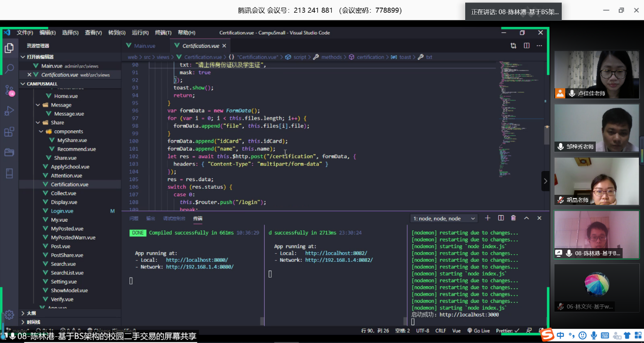Open the Manage gear icon in activity bar
The width and height of the screenshot is (644, 343).
click(x=9, y=315)
